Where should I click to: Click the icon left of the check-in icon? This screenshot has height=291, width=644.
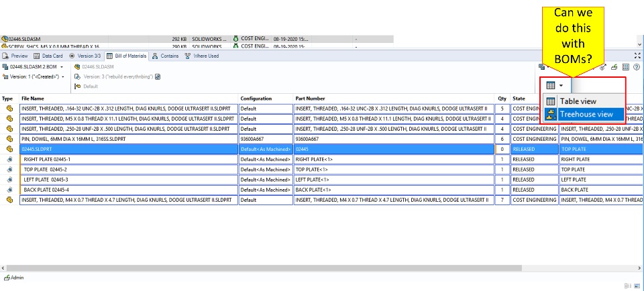click(603, 67)
